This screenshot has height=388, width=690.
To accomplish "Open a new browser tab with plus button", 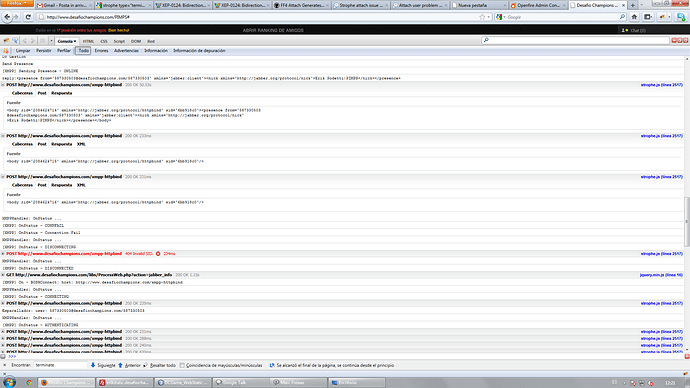I will tap(632, 5).
